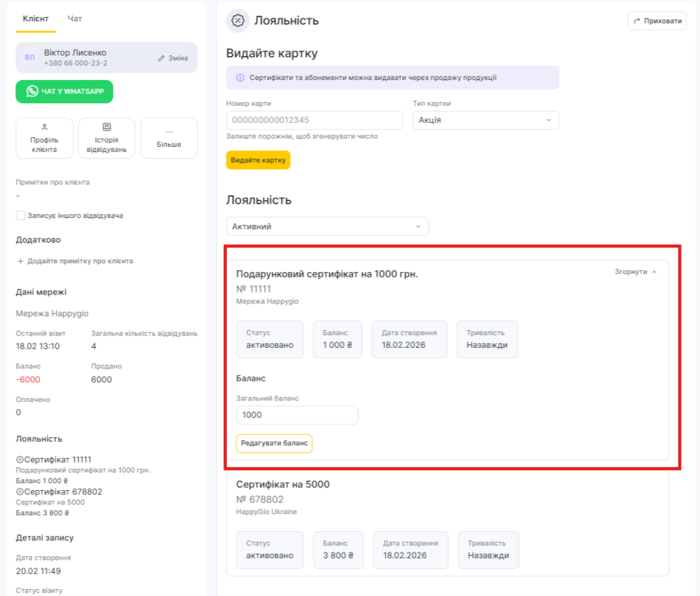
Task: Select the Клієнт tab
Action: click(36, 18)
